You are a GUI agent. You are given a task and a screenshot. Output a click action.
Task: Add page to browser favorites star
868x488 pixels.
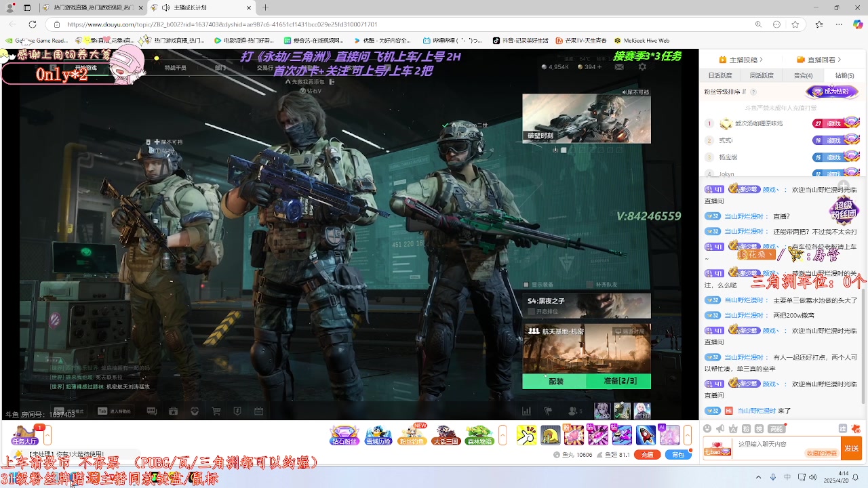click(x=795, y=24)
